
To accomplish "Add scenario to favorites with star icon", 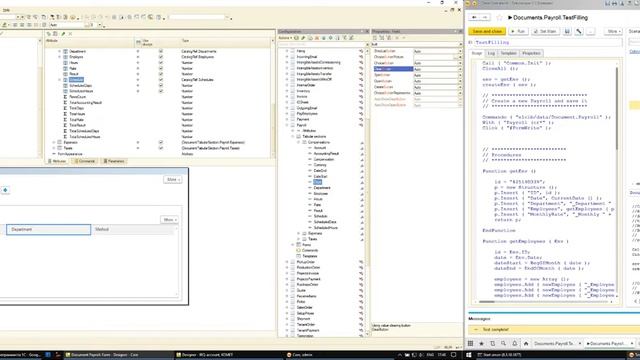I will [x=499, y=18].
